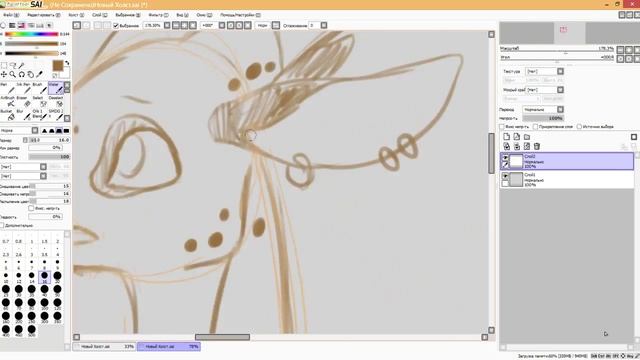Image resolution: width=640 pixels, height=360 pixels.
Task: Open the brush mode Норма dropdown
Action: tap(35, 131)
